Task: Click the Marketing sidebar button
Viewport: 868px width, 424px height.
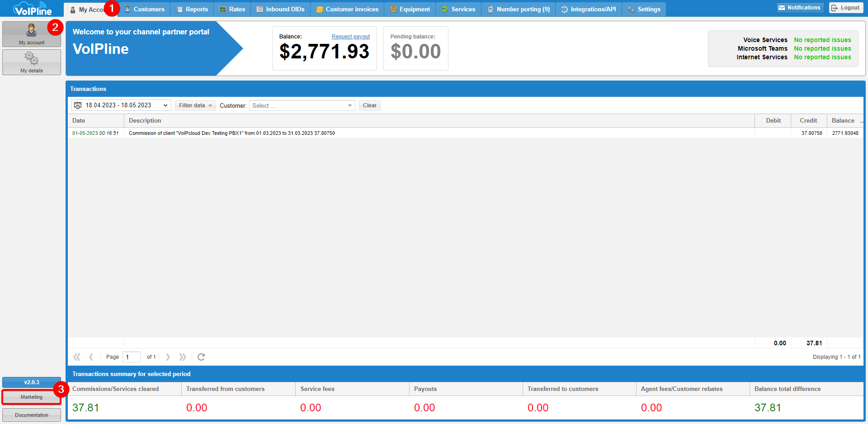Action: [31, 397]
